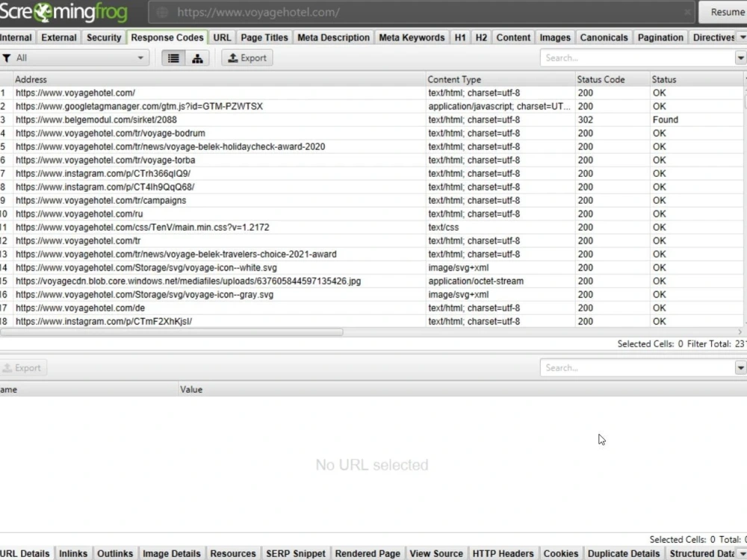Click the upper Export button
This screenshot has width=747, height=560.
click(x=247, y=58)
